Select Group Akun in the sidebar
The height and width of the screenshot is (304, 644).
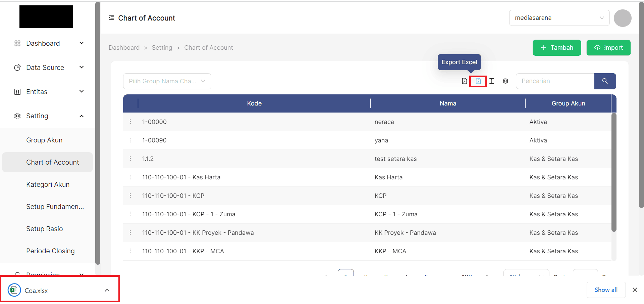point(44,140)
